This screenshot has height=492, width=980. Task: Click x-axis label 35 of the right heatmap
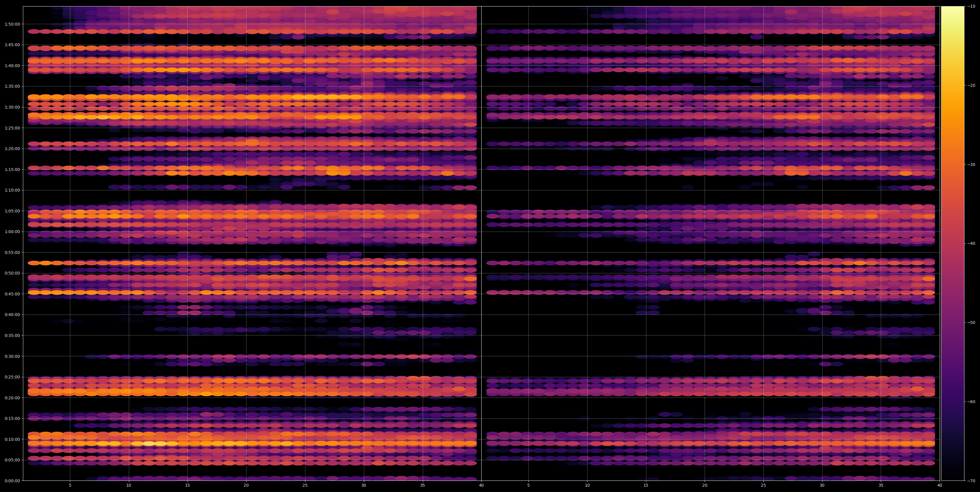(x=881, y=486)
